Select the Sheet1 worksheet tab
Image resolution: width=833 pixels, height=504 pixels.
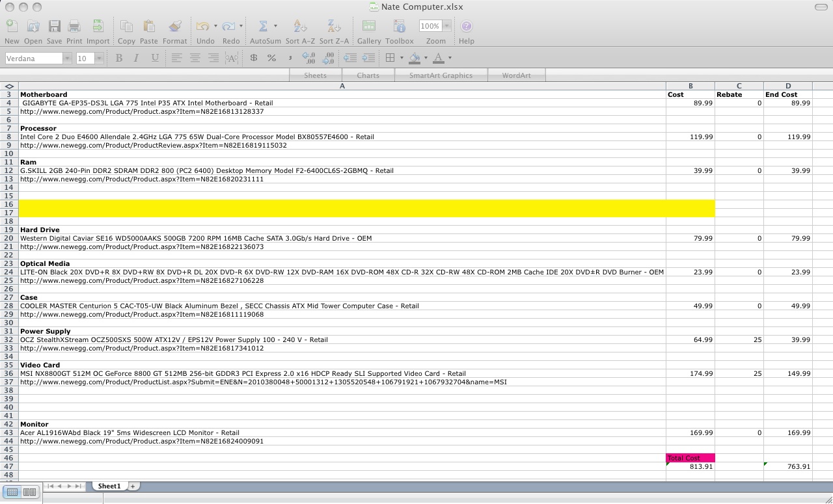coord(109,486)
